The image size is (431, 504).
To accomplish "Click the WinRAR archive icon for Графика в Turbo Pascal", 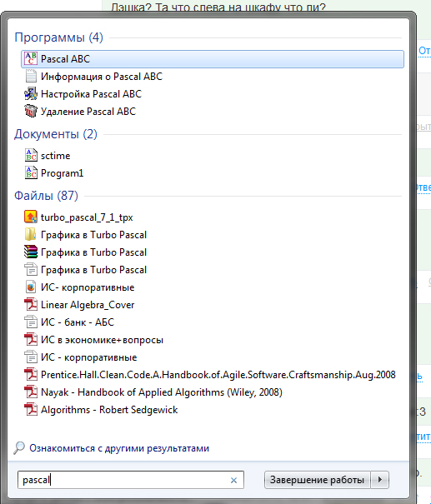I will [x=31, y=252].
